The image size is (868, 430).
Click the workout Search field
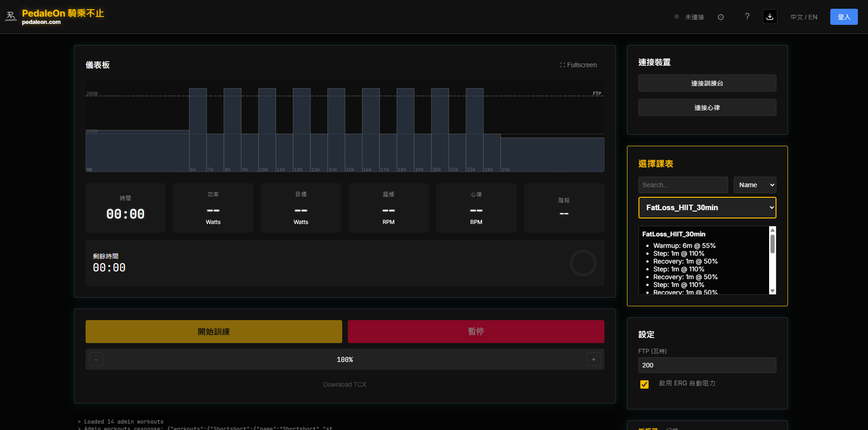point(683,185)
